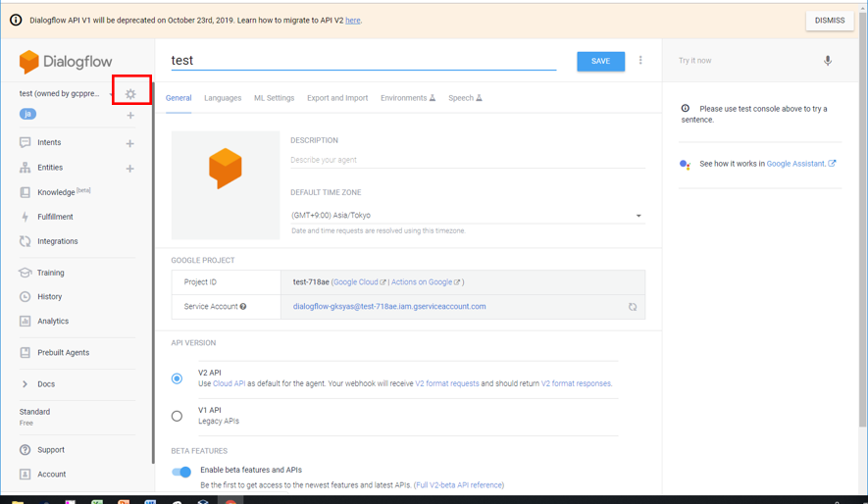The image size is (868, 504).
Task: Click the Support question mark icon
Action: tap(25, 450)
